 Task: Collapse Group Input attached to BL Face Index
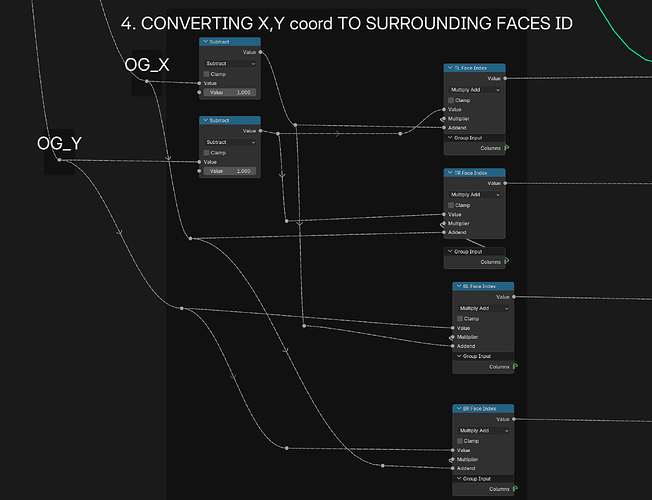point(459,356)
